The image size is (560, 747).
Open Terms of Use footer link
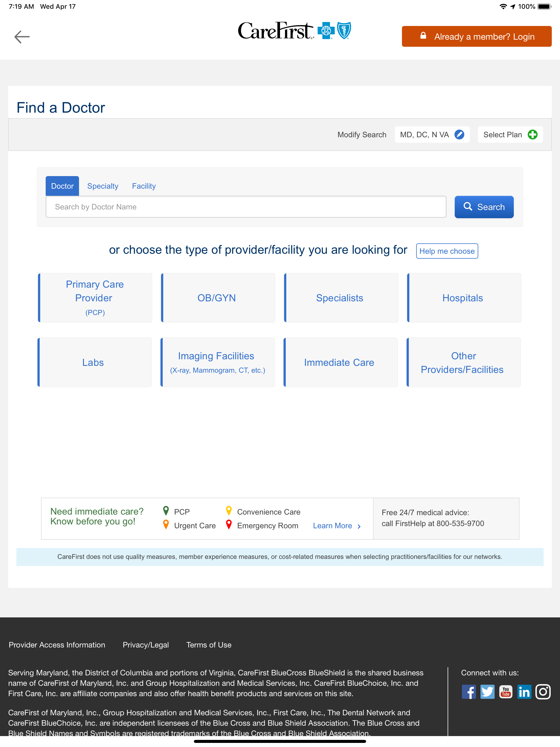click(209, 645)
